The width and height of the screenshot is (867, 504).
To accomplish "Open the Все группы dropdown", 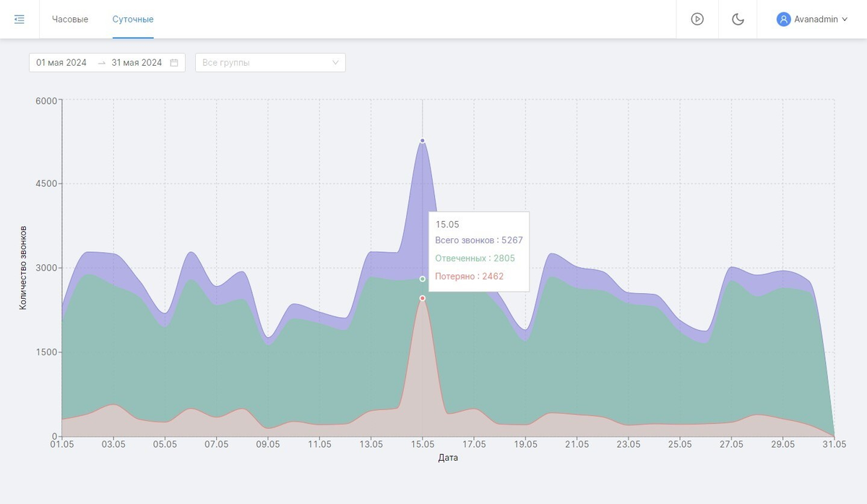I will click(x=270, y=63).
